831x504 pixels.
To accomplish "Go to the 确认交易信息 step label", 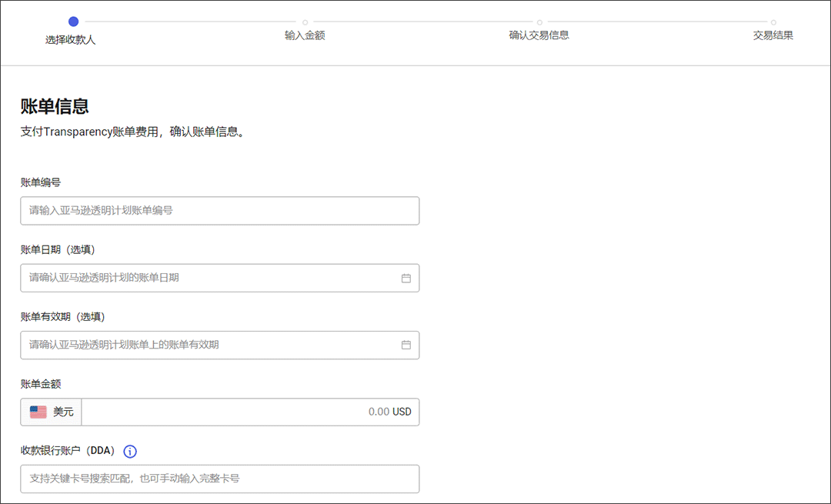I will coord(539,35).
